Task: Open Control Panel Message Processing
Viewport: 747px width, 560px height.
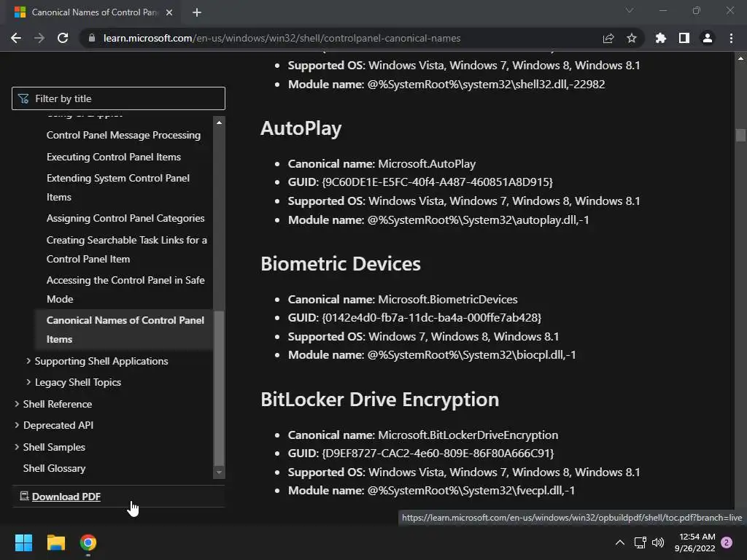Action: tap(123, 135)
